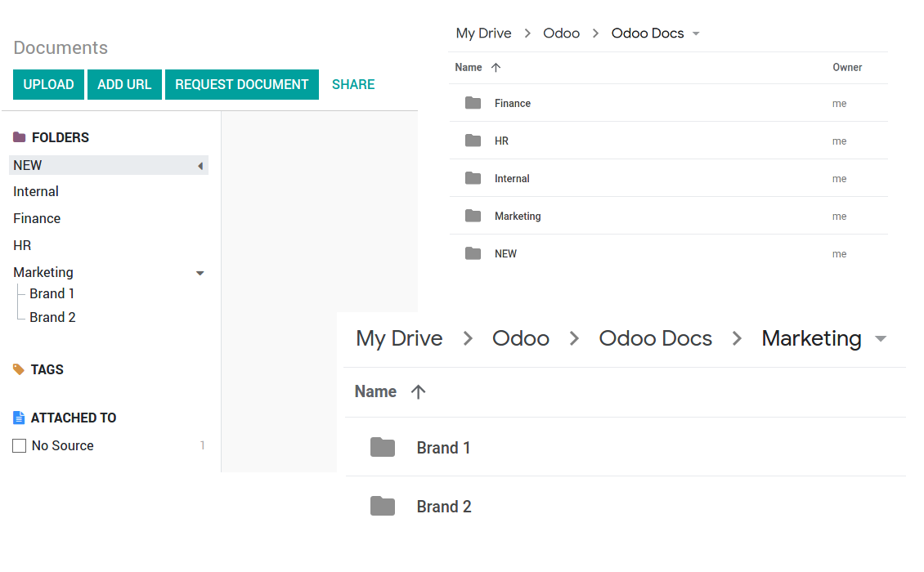
Task: Click My Drive in upper Drive breadcrumb
Action: 483,34
